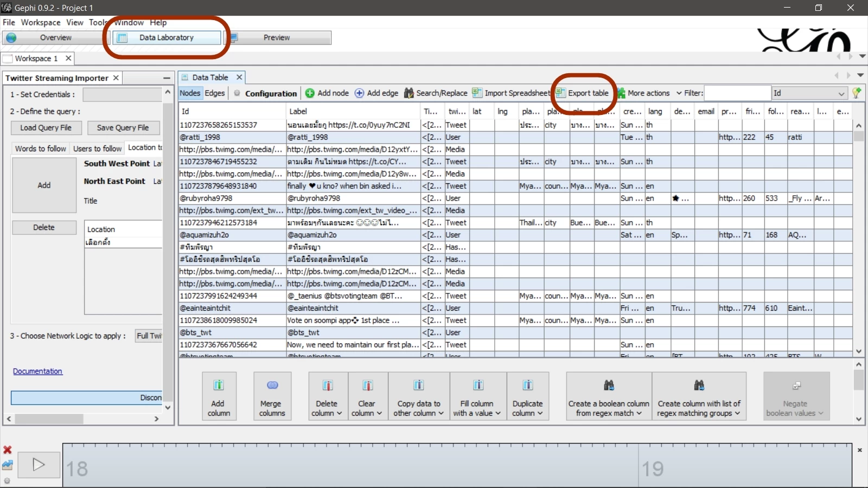Viewport: 868px width, 488px height.
Task: Click the Disconnect button
Action: (x=87, y=397)
